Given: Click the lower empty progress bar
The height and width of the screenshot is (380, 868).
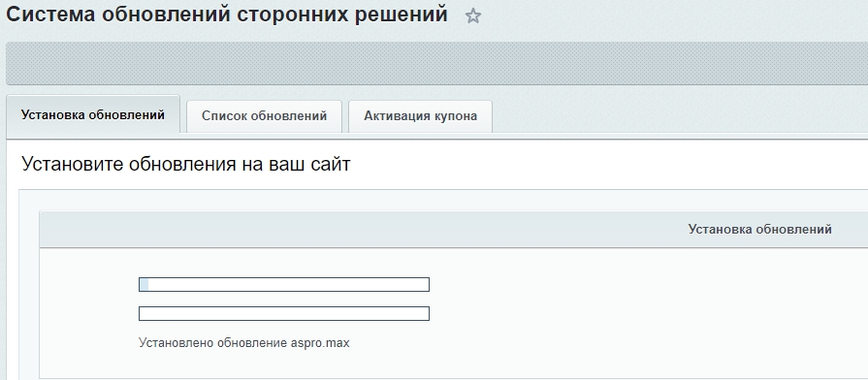Looking at the screenshot, I should pos(284,314).
